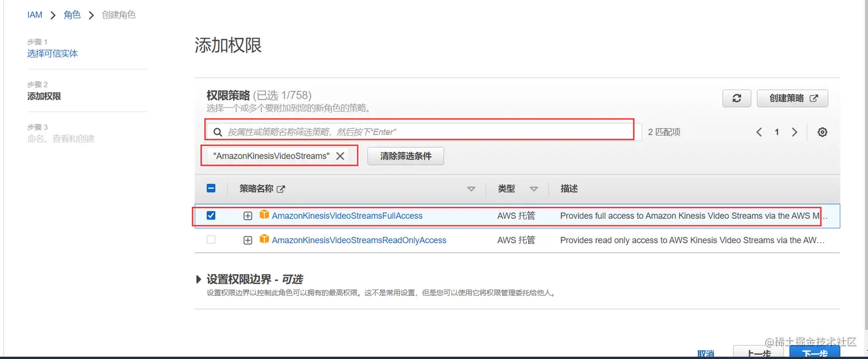The width and height of the screenshot is (868, 359).
Task: Click 描述 column header
Action: coord(569,188)
